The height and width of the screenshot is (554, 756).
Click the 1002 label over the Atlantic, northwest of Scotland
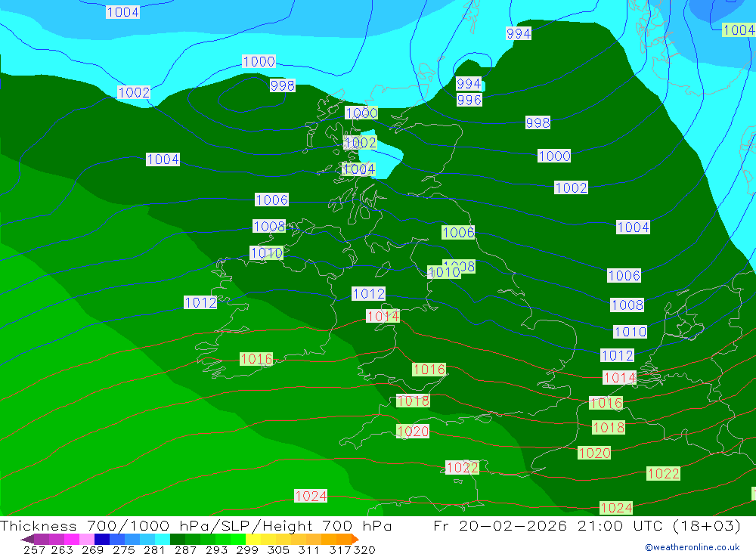pyautogui.click(x=134, y=92)
